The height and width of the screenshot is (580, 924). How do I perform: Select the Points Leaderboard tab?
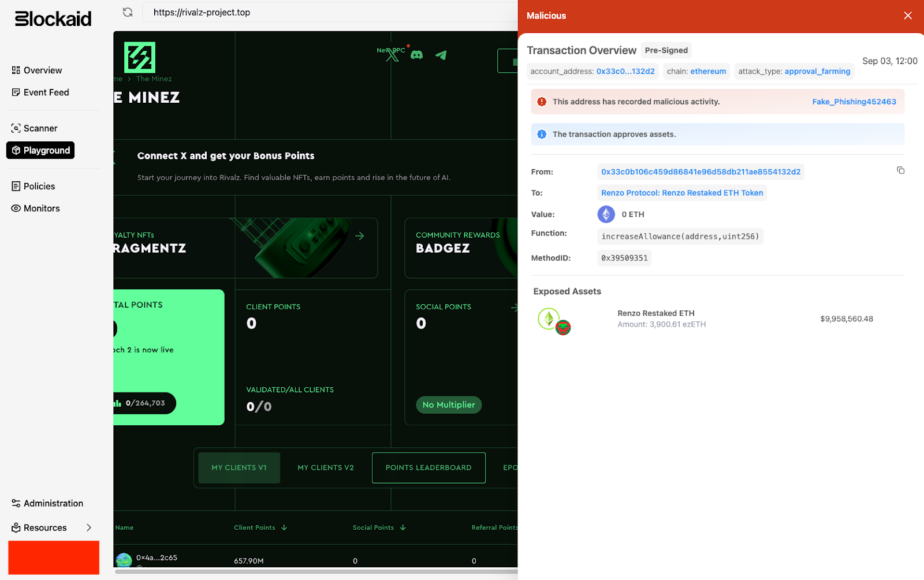(x=429, y=467)
